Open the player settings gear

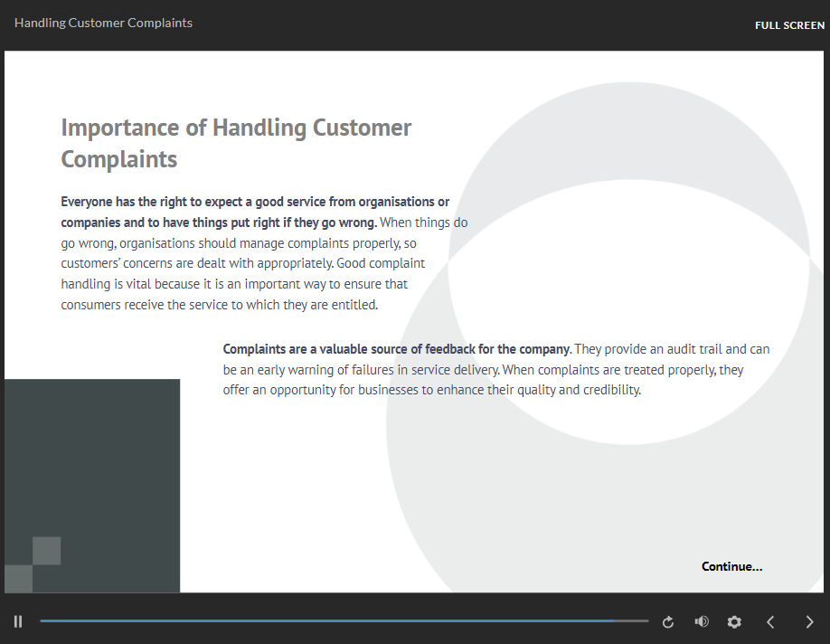[734, 621]
